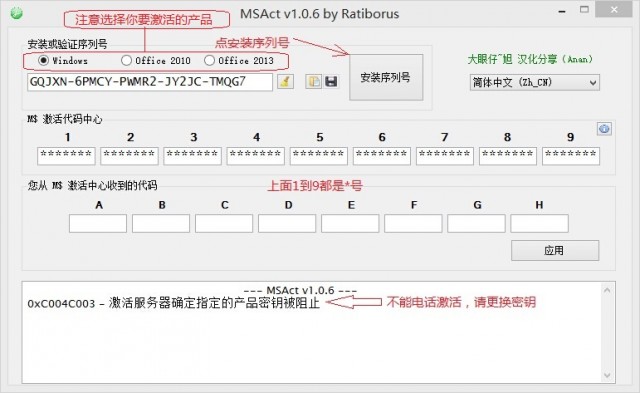Open the 简体中文 (Zh_CN) language dropdown

coord(535,82)
